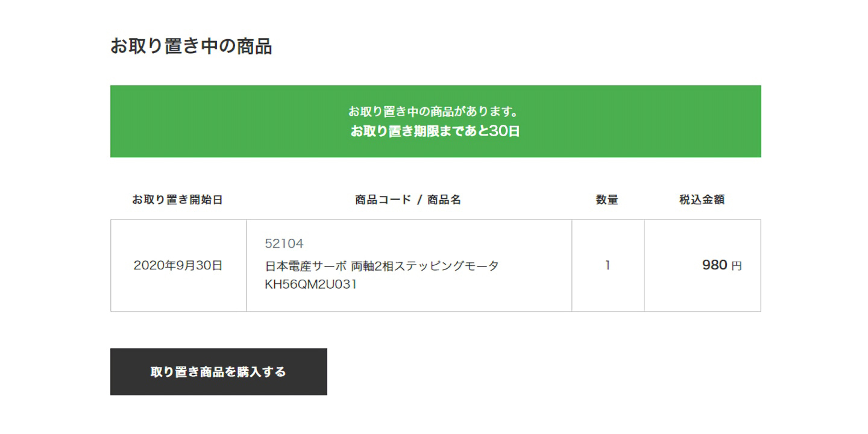
Task: Click the 日本電産サーボ brand name
Action: [x=306, y=266]
